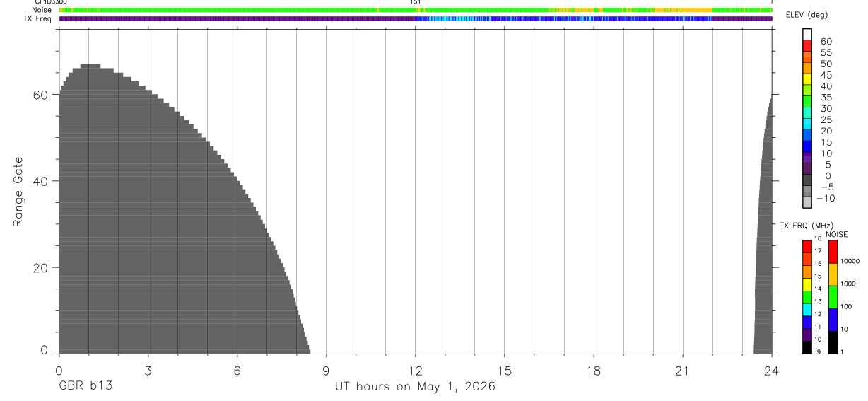Click the red 55–60 degree ELEV swatch
This screenshot has width=868, height=401.
click(807, 45)
